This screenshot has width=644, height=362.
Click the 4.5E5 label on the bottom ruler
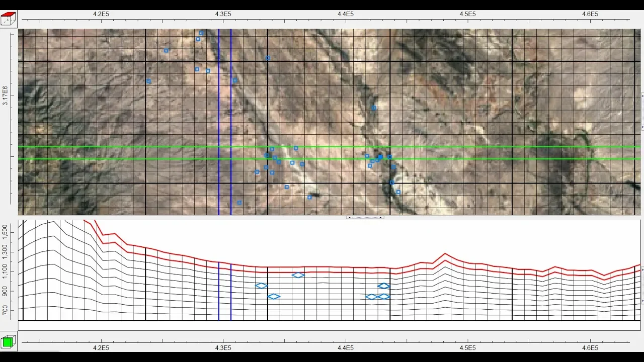468,348
